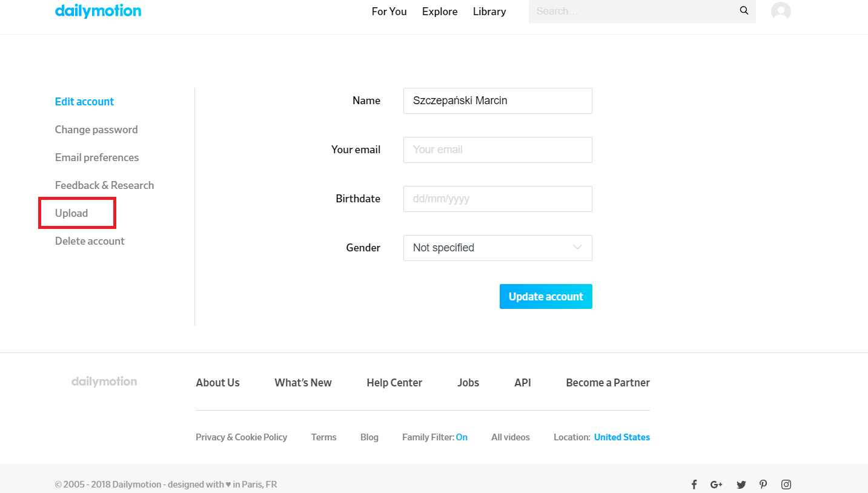Open Dailymotion's Facebook page icon

click(694, 485)
